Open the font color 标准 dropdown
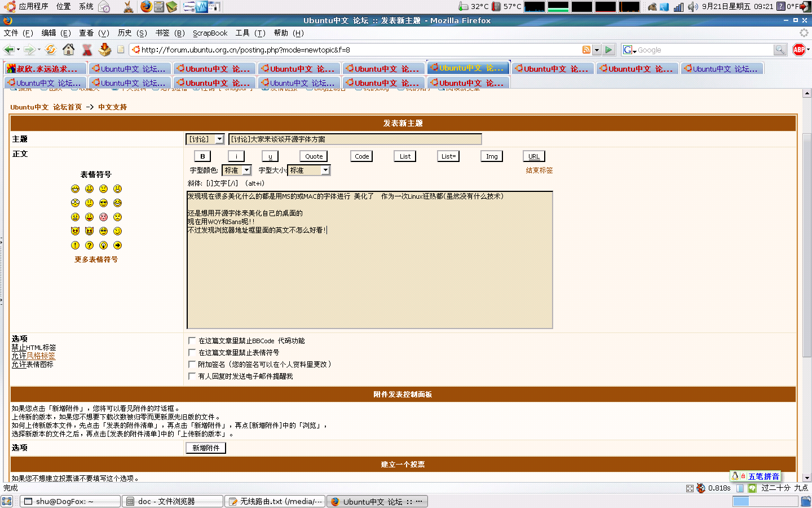The height and width of the screenshot is (508, 812). point(237,170)
